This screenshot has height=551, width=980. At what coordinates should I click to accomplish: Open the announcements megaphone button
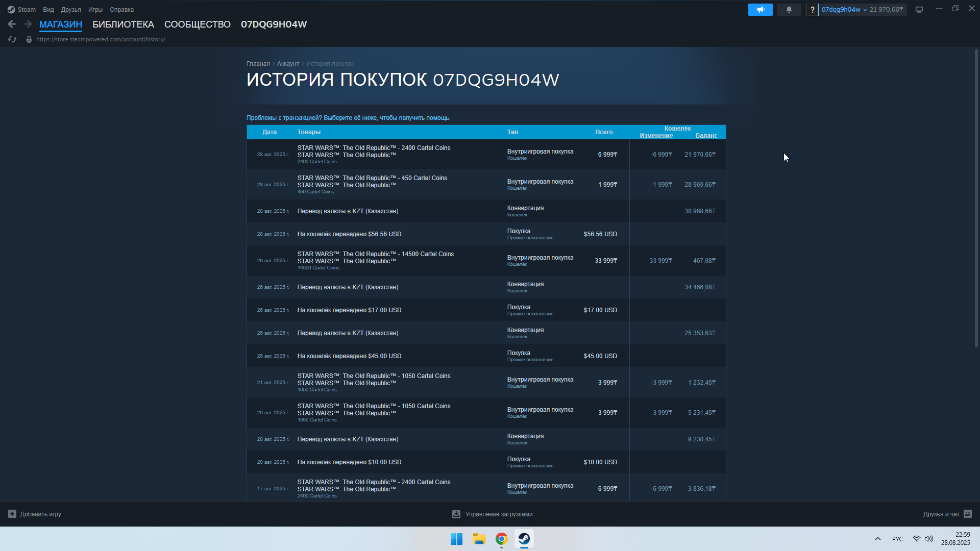tap(760, 10)
